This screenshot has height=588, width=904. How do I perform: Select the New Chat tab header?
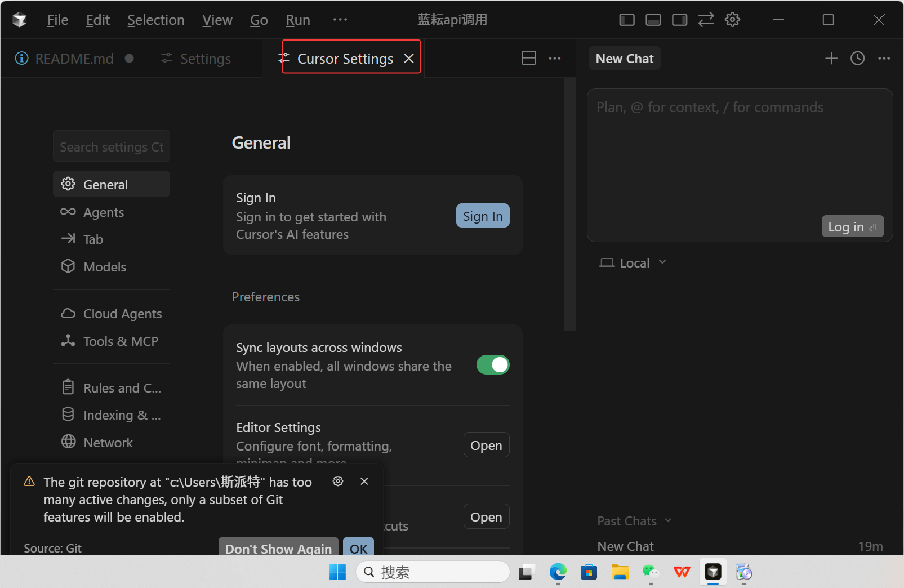625,59
